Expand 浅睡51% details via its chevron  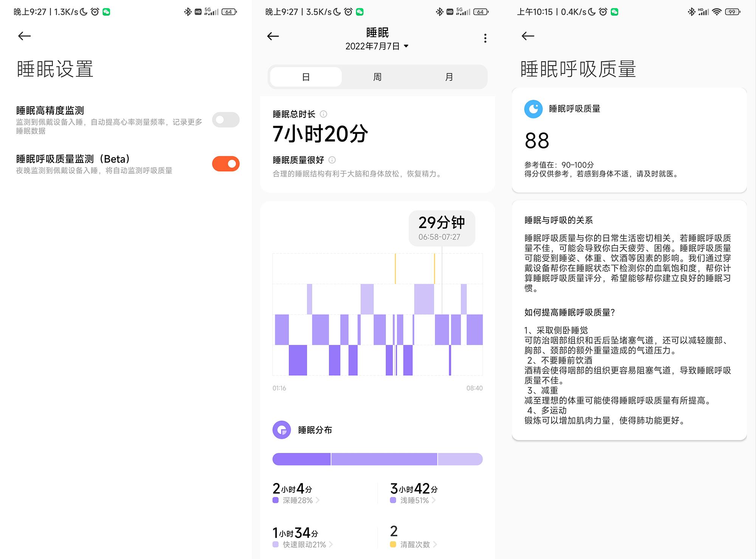coord(435,500)
